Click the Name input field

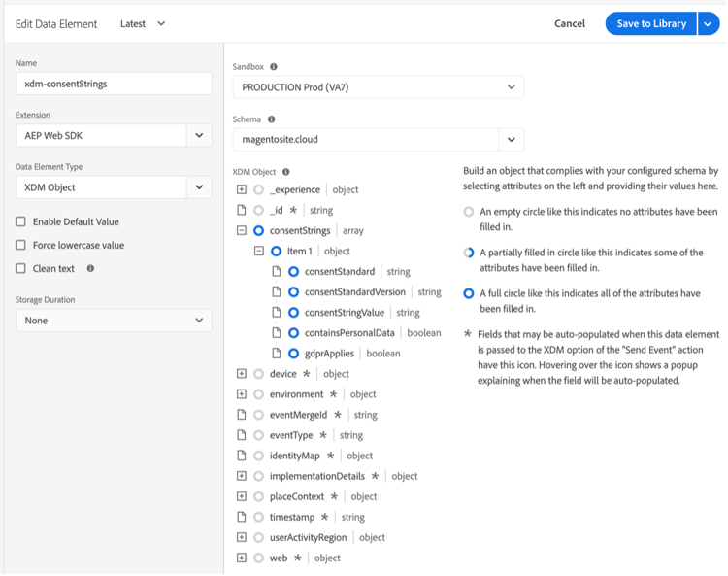(x=114, y=84)
